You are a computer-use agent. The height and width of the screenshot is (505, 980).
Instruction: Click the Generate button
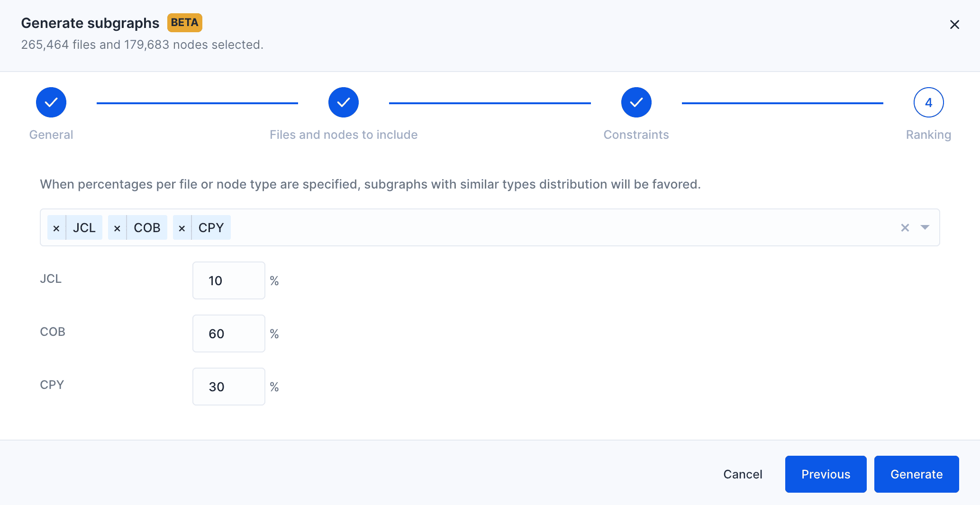[916, 474]
